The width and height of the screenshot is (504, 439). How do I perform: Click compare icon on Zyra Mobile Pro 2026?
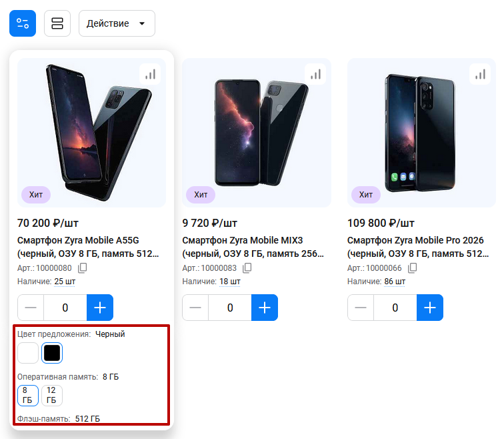point(480,75)
